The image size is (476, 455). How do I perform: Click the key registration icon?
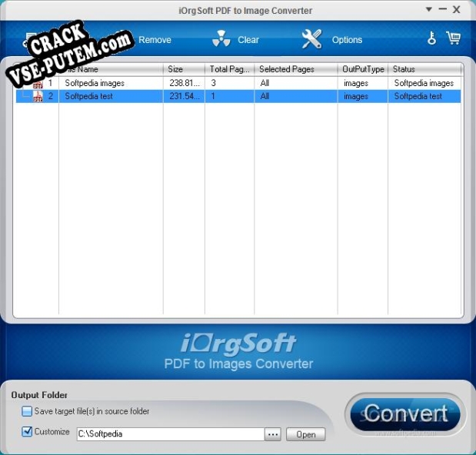click(431, 38)
